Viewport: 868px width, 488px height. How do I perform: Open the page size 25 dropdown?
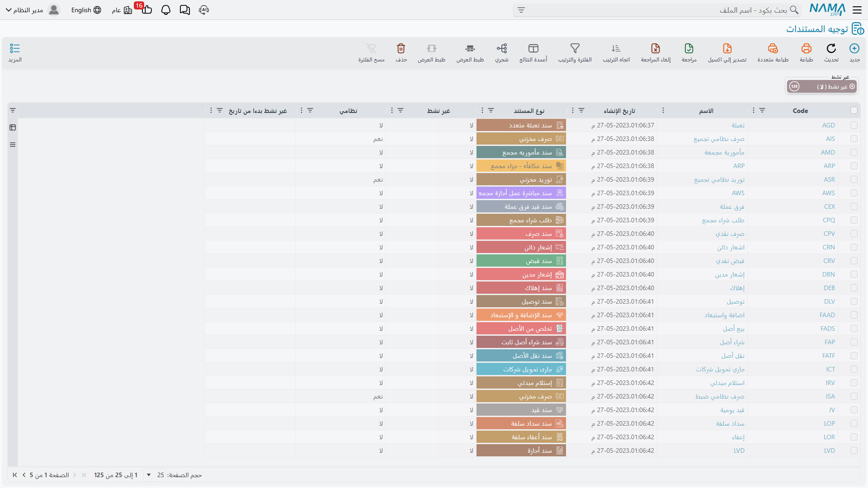click(x=154, y=475)
